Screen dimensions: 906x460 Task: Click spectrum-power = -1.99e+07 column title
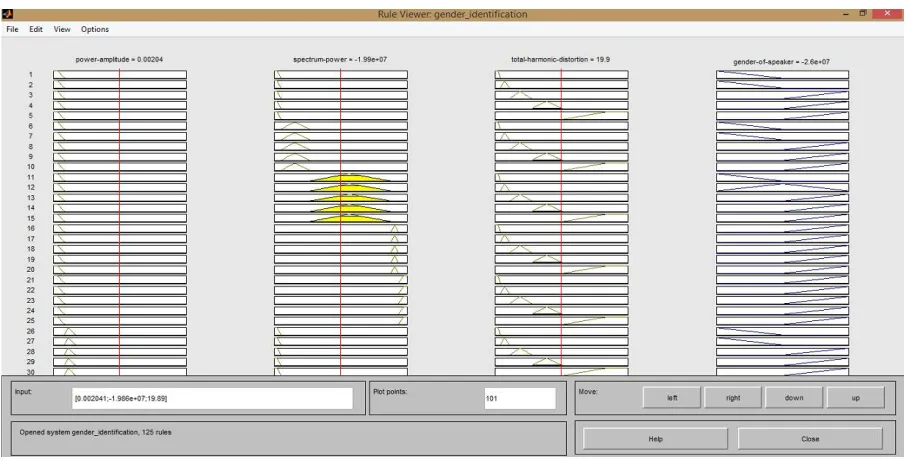pos(340,59)
